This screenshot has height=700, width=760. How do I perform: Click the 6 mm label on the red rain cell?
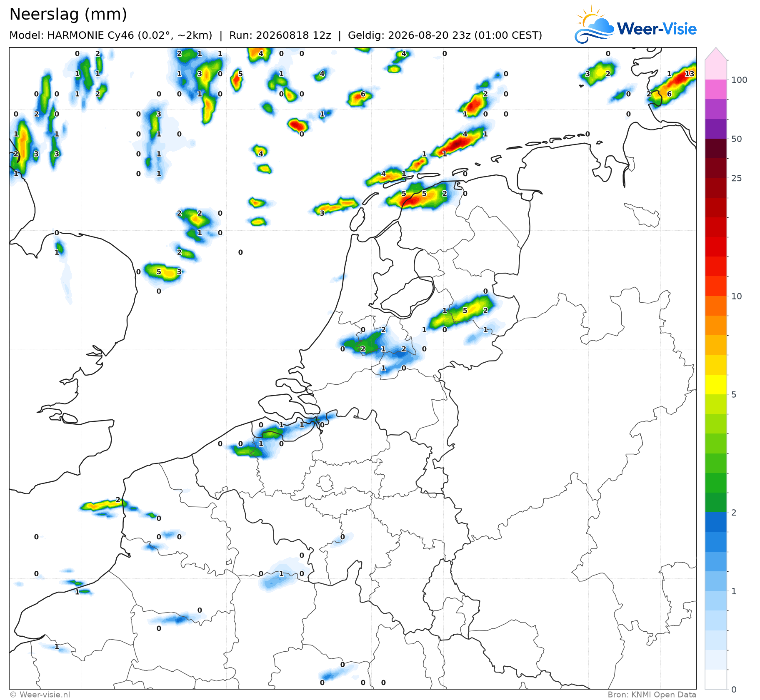pyautogui.click(x=363, y=94)
